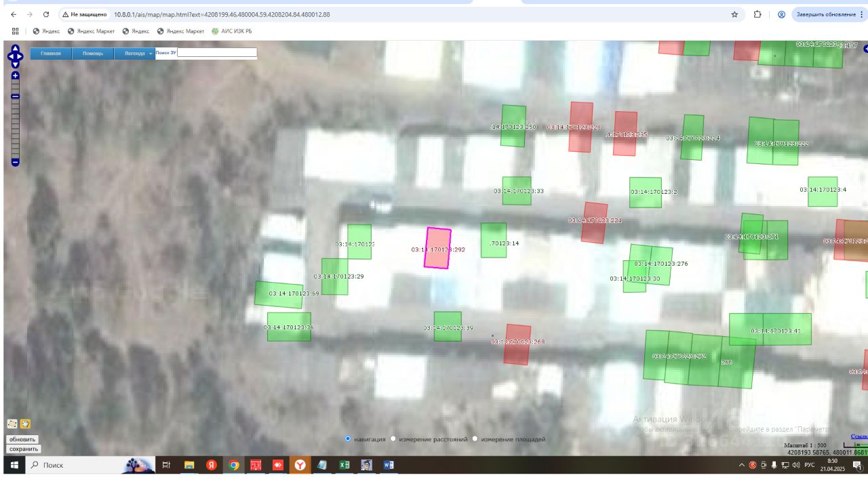Click the Масштаб 1 : 500 scale text

click(x=805, y=445)
